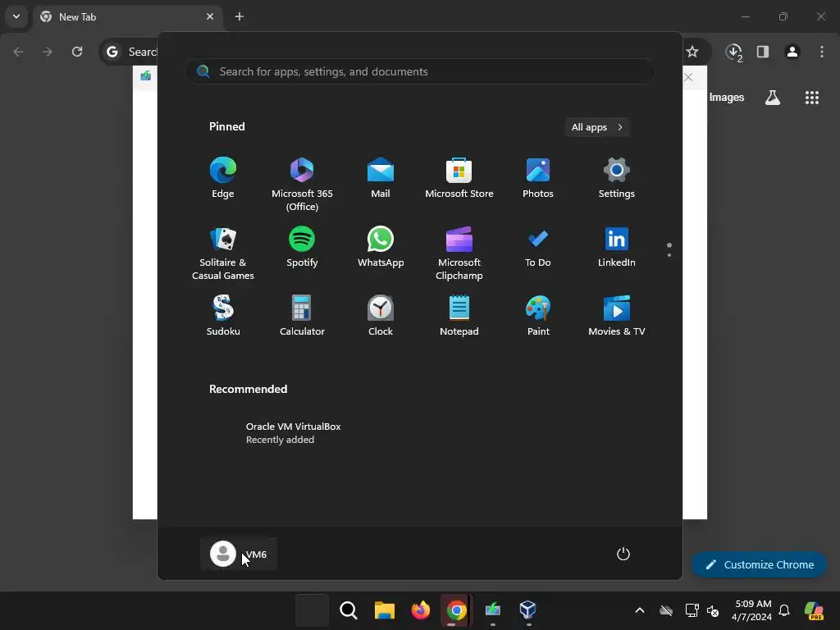
Task: Open Chrome three-dot menu
Action: click(x=822, y=52)
